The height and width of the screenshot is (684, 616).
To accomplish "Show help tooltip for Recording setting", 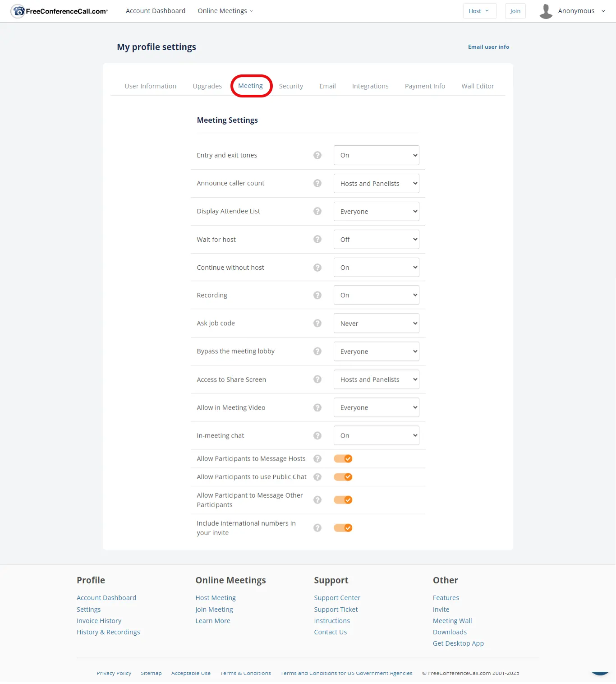I will pos(317,295).
